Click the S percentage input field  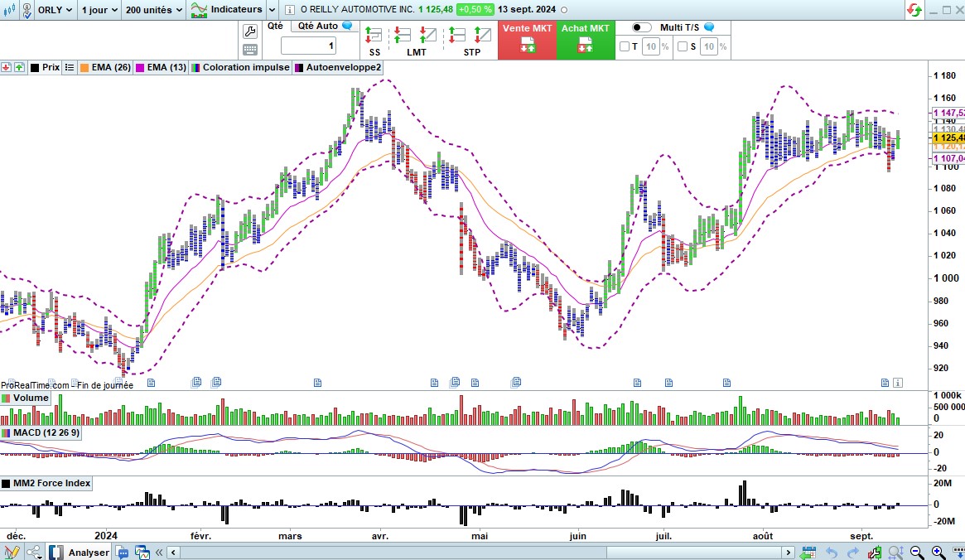(709, 46)
